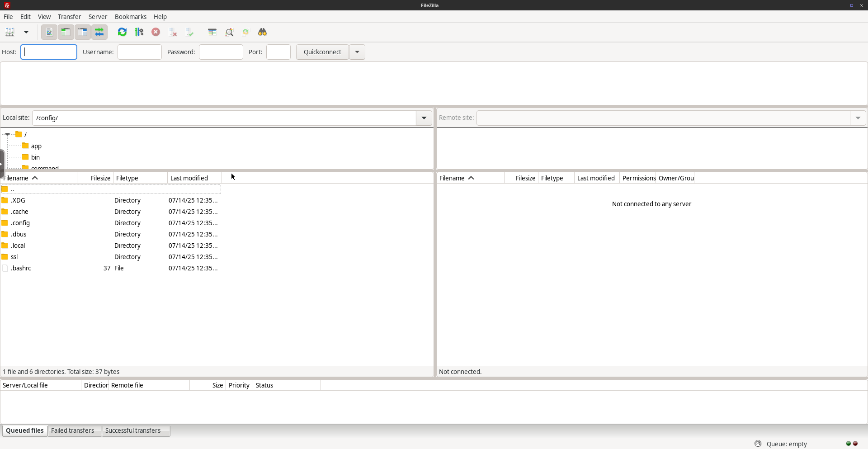The image size is (868, 449).
Task: Select the .bashrc file
Action: 111,268
